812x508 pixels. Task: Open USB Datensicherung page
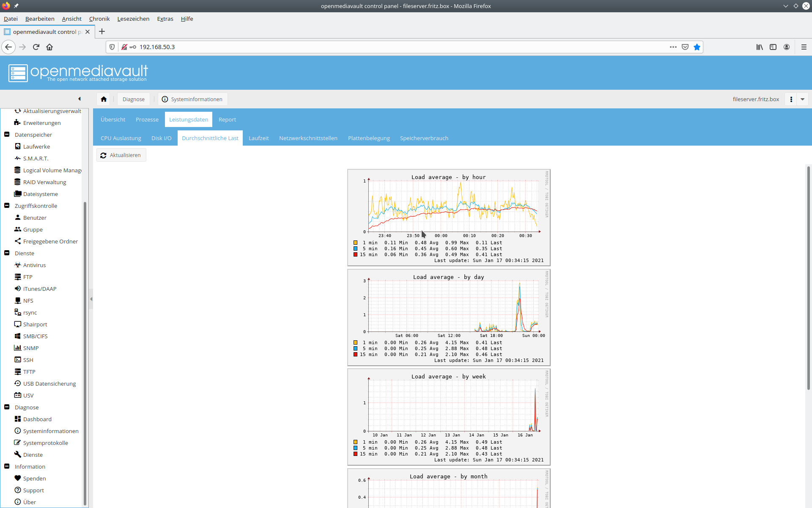pyautogui.click(x=49, y=384)
